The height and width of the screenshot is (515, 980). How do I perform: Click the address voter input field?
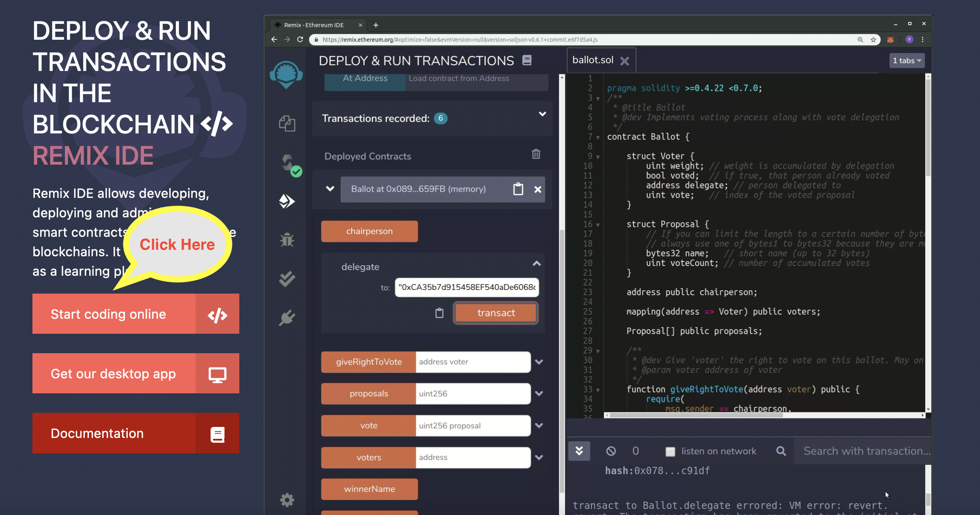[473, 362]
